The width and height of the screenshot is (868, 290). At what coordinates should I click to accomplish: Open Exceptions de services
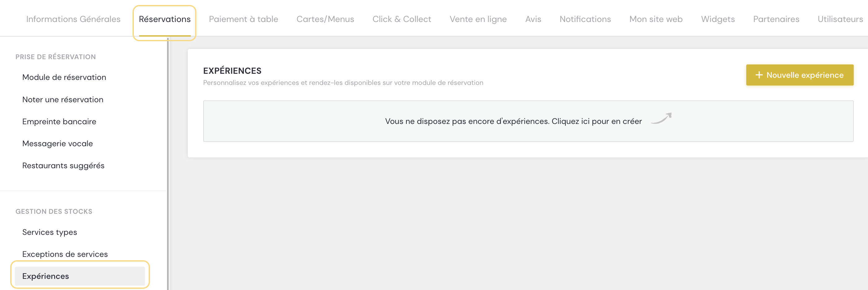pos(65,254)
